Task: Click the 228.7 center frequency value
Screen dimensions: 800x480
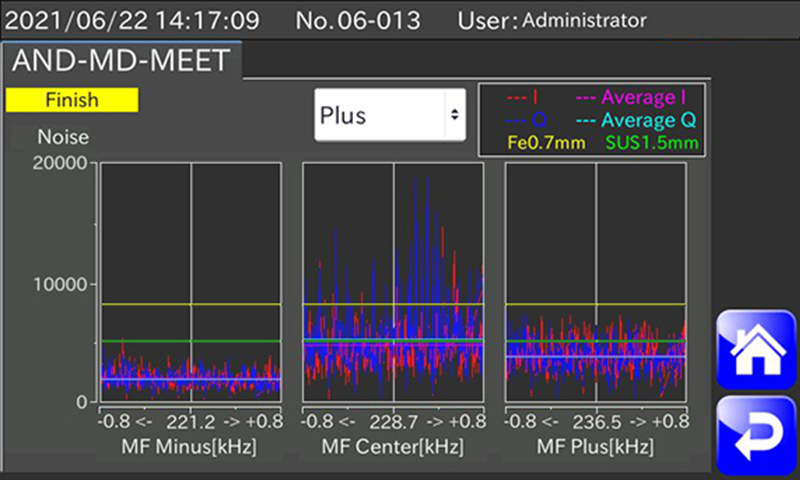Action: (x=393, y=422)
